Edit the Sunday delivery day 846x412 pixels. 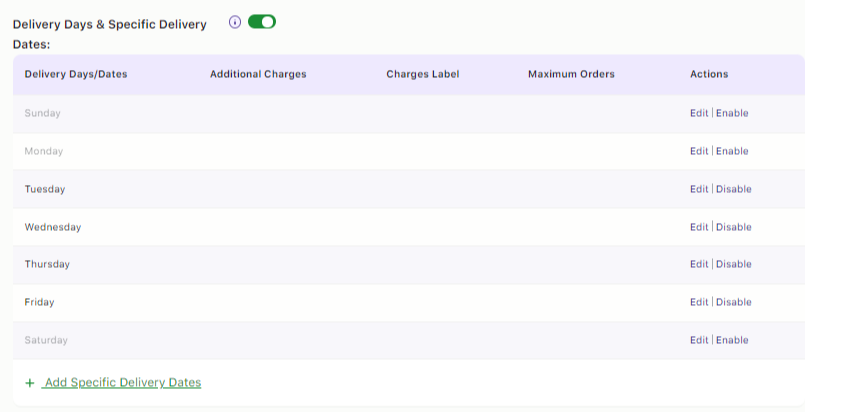[x=699, y=113]
